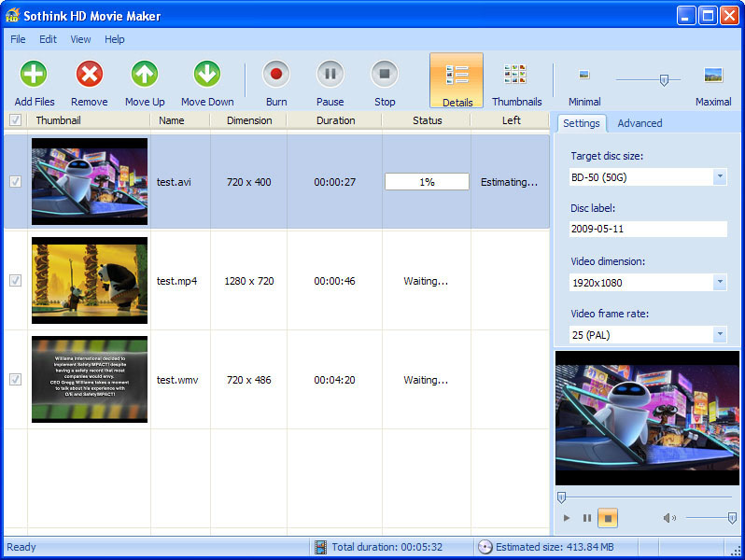Click the thumbnail size slider handle

[664, 80]
